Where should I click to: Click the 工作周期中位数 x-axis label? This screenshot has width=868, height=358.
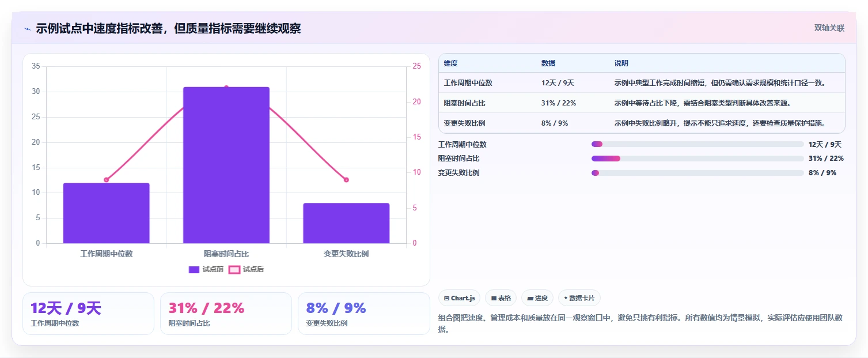[x=107, y=254]
